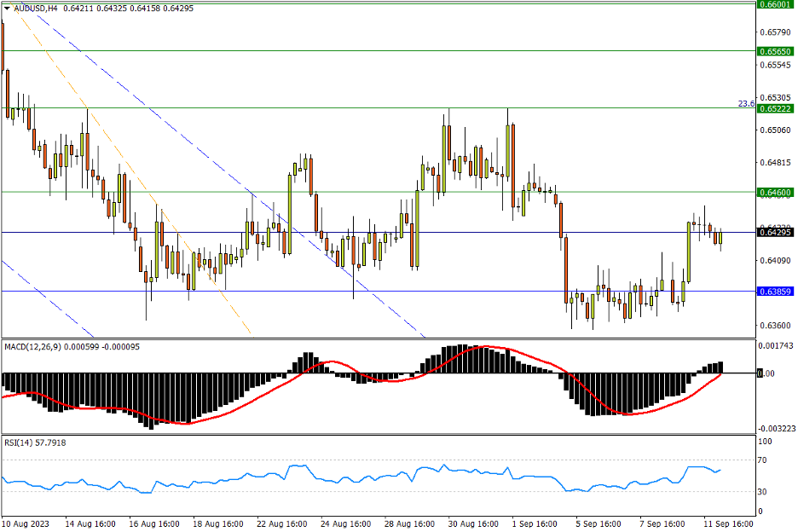Select the 0.66001 price level label

point(775,3)
